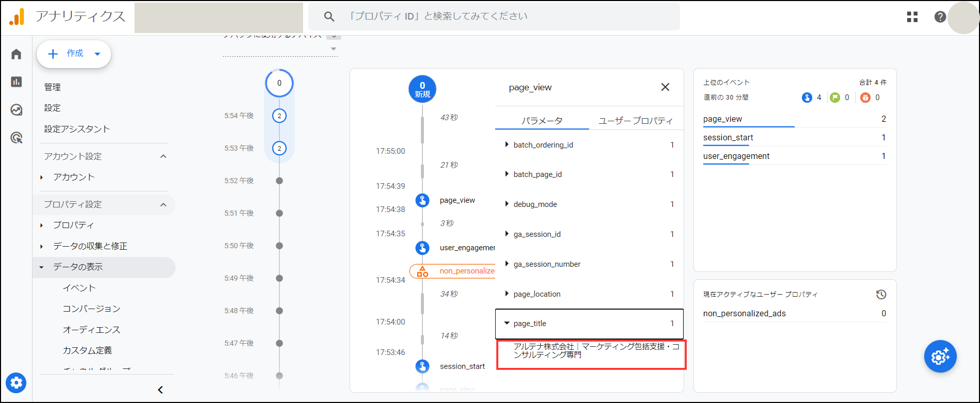The height and width of the screenshot is (403, 980).
Task: Open the Explore icon in left rail
Action: coord(17,109)
